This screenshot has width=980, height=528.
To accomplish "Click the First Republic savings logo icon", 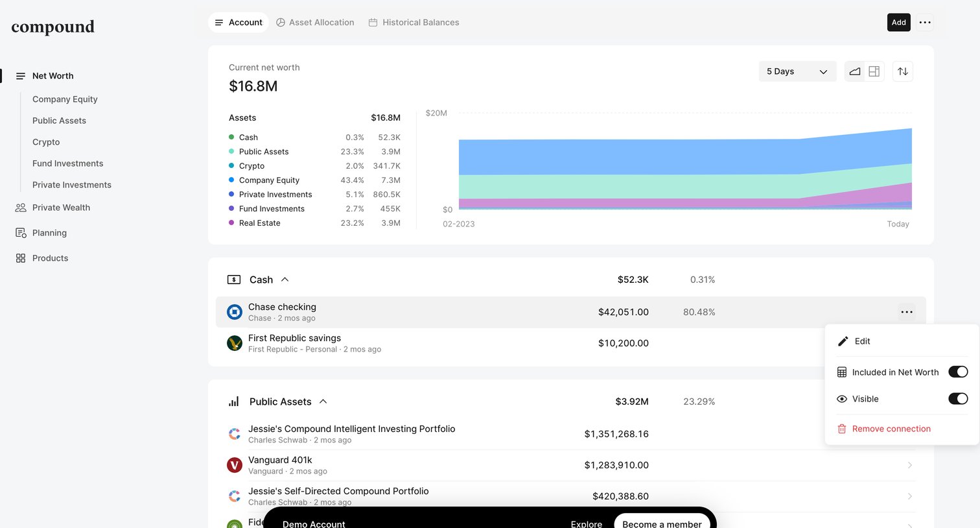I will point(235,343).
